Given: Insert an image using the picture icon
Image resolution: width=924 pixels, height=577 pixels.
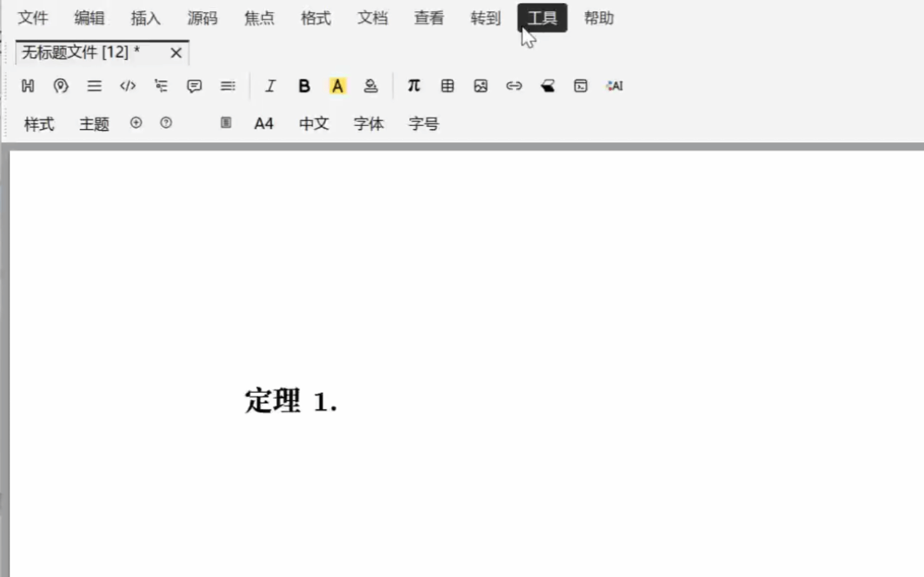Looking at the screenshot, I should [481, 86].
